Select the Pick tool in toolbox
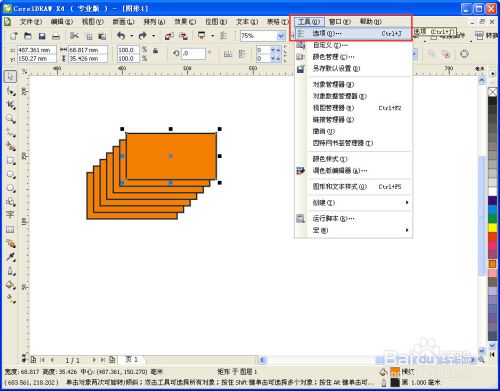Screen dimensions: 500x391 10,76
